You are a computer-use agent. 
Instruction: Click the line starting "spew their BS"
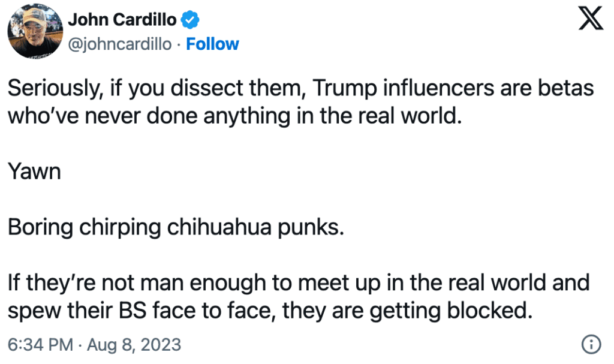pyautogui.click(x=269, y=311)
